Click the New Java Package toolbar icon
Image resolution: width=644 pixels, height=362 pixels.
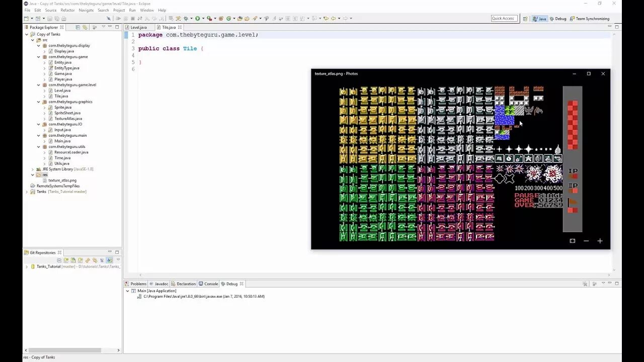pyautogui.click(x=220, y=19)
